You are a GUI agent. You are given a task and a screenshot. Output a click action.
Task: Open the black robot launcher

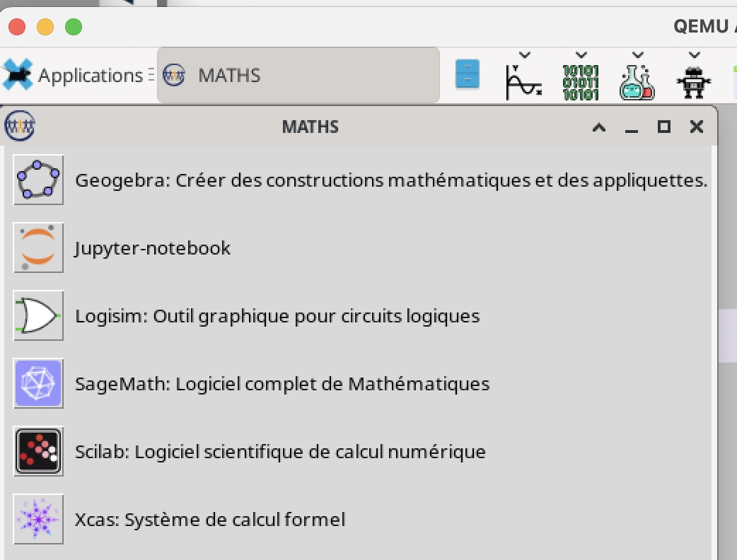pyautogui.click(x=694, y=83)
